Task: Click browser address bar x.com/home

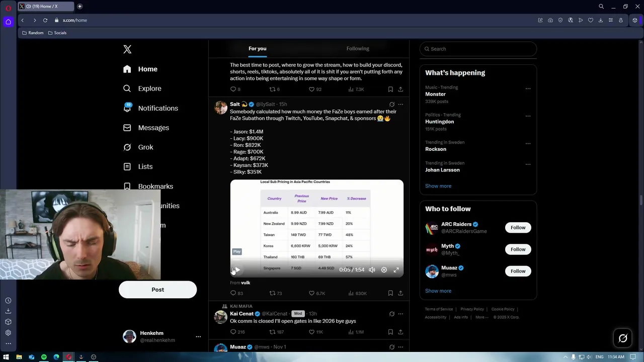Action: point(75,20)
